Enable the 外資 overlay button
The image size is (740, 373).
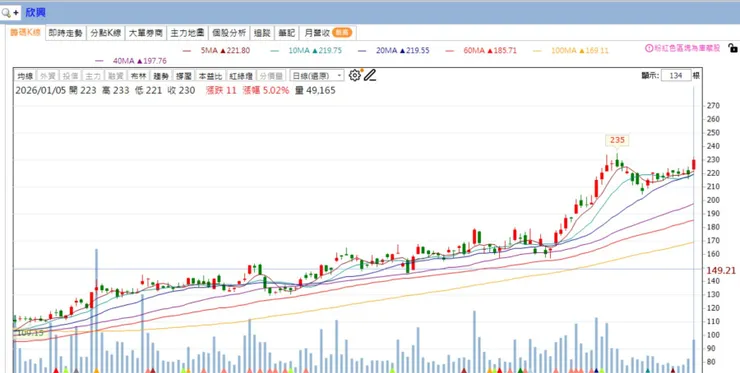[x=47, y=76]
